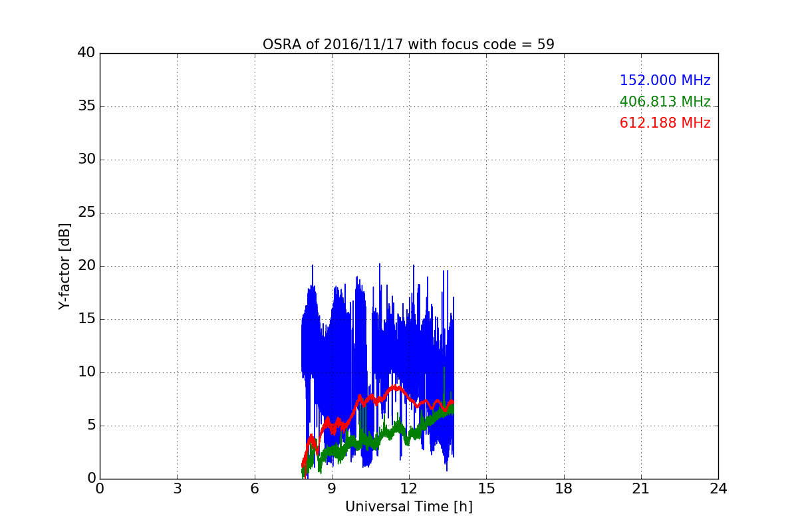Screen dimensions: 798x532
Task: Select the 406.813 MHz legend label
Action: [665, 102]
